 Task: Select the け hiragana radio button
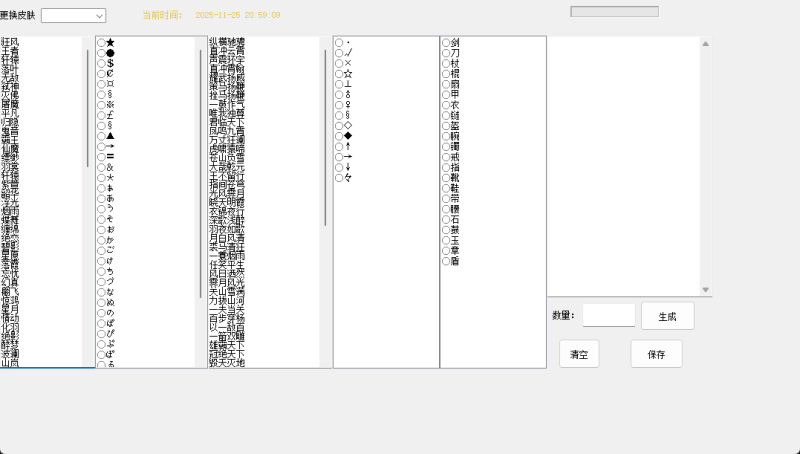point(102,261)
